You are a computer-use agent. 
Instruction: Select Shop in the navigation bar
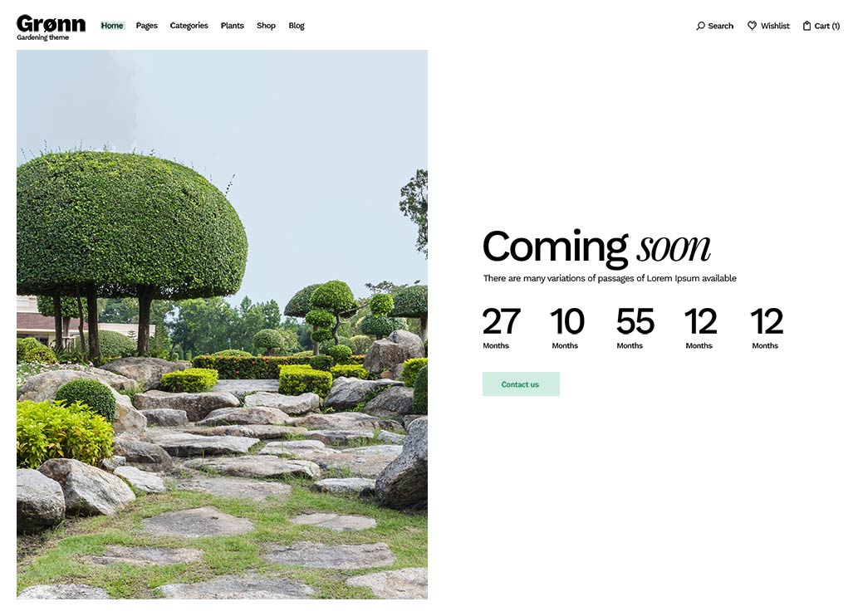266,26
